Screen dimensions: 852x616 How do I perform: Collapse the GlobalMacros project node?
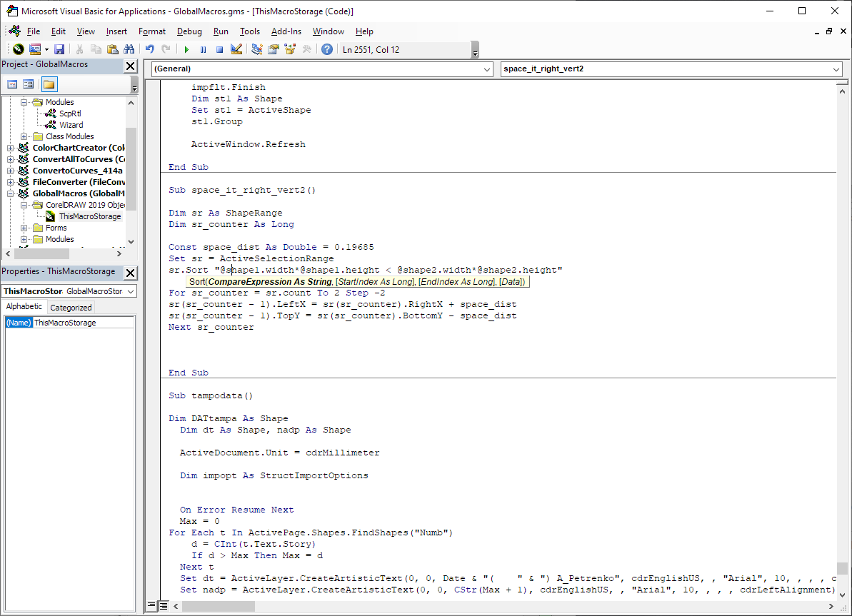click(x=10, y=193)
